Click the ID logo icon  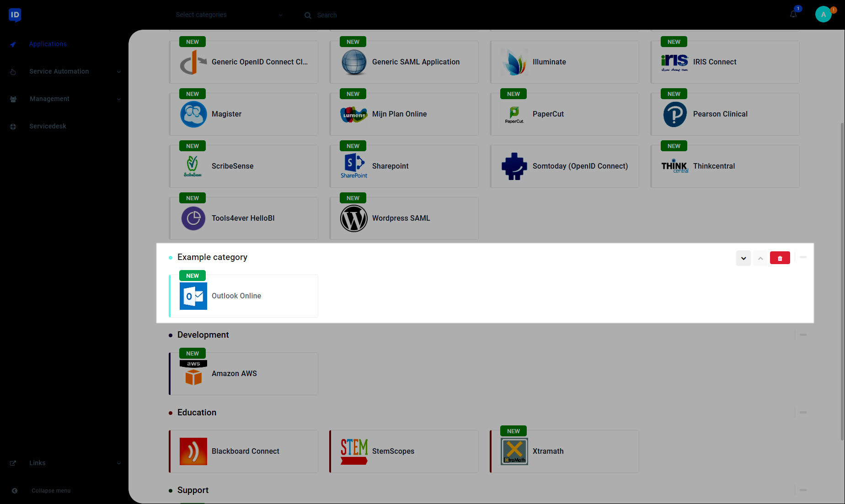click(x=15, y=15)
